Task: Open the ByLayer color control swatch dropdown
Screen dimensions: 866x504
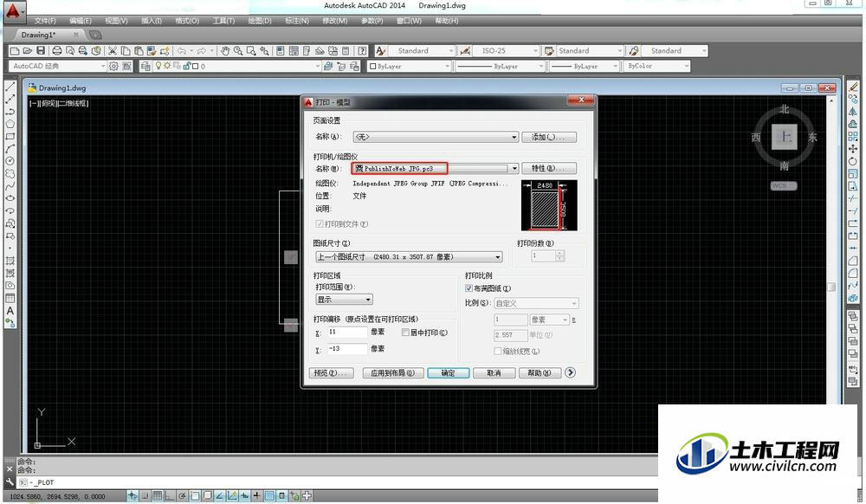Action: (x=410, y=66)
